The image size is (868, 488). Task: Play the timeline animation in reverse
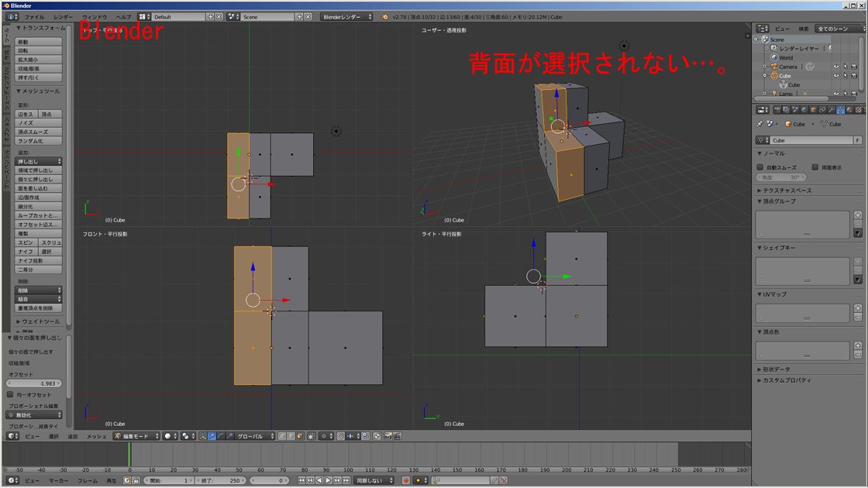[x=319, y=480]
